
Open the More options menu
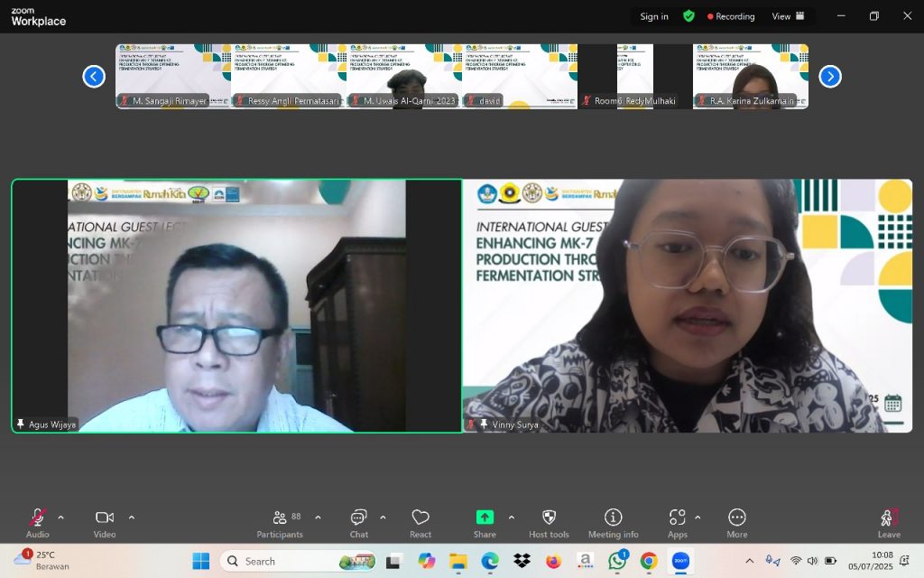tap(736, 521)
